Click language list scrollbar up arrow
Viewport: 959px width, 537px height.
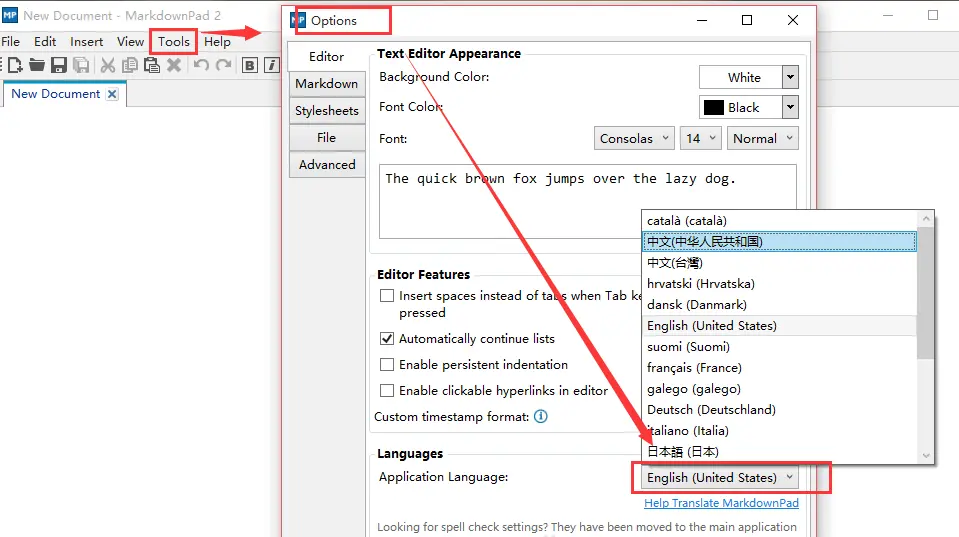[926, 218]
